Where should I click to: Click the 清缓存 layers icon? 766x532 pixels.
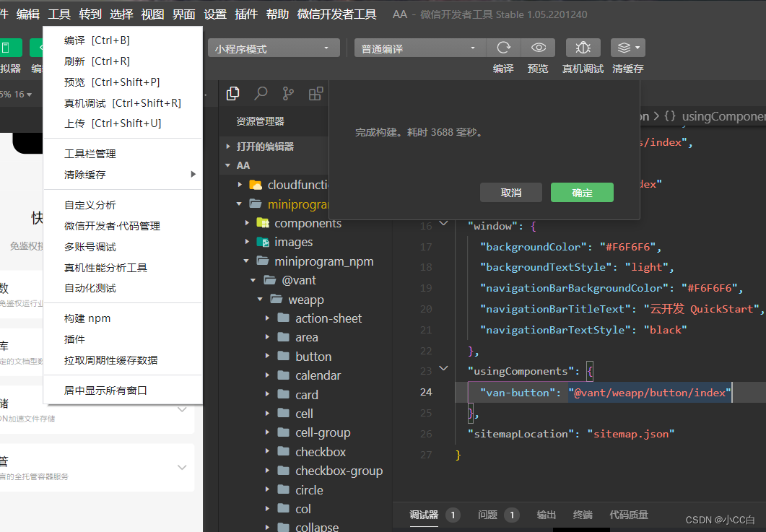click(x=623, y=48)
